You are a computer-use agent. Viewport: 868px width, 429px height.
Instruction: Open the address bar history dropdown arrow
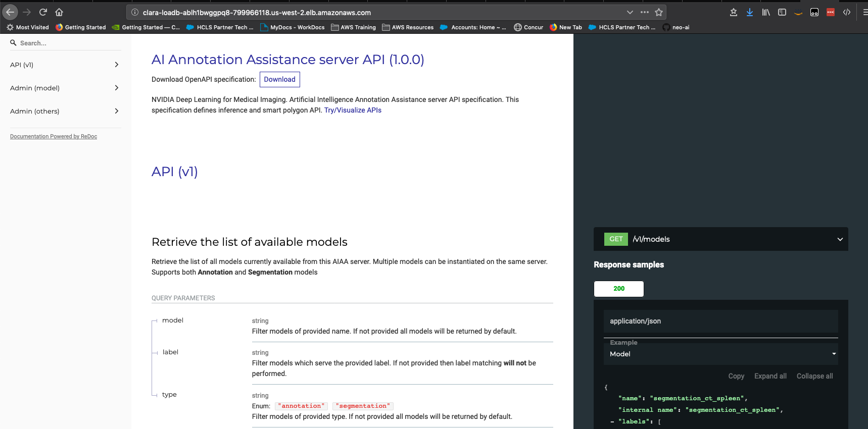630,12
